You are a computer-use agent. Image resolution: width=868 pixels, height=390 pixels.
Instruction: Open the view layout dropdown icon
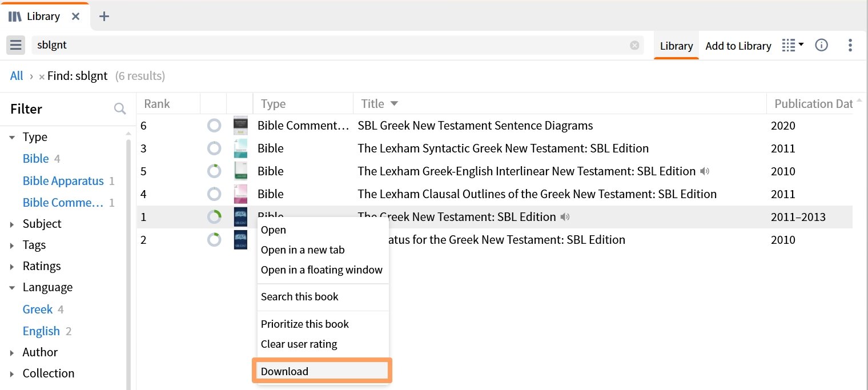pos(793,45)
